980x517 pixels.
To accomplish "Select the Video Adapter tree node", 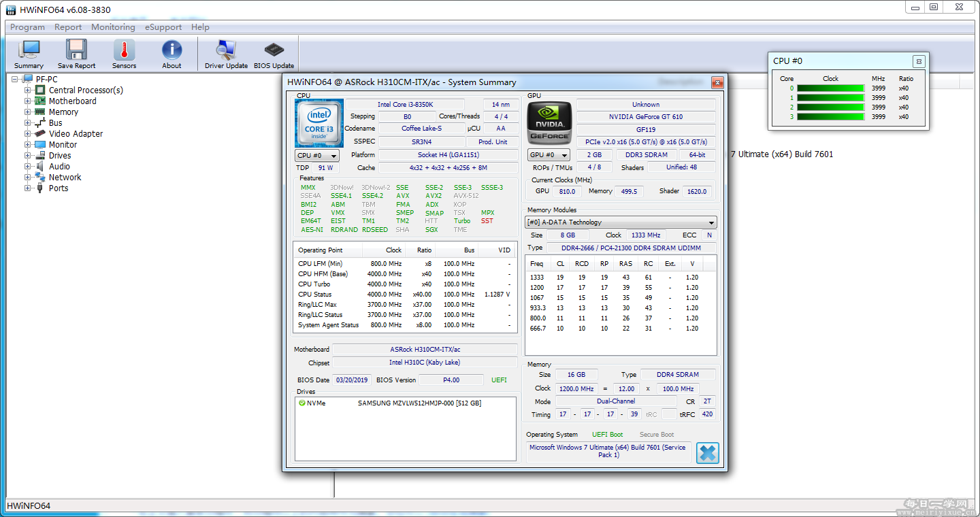I will (x=76, y=133).
